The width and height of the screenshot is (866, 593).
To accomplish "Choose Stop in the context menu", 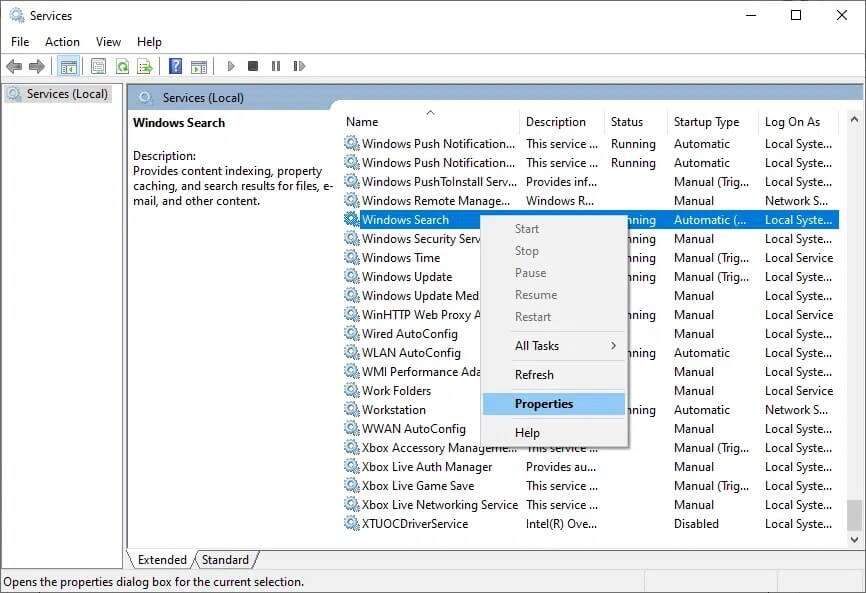I will 554,251.
